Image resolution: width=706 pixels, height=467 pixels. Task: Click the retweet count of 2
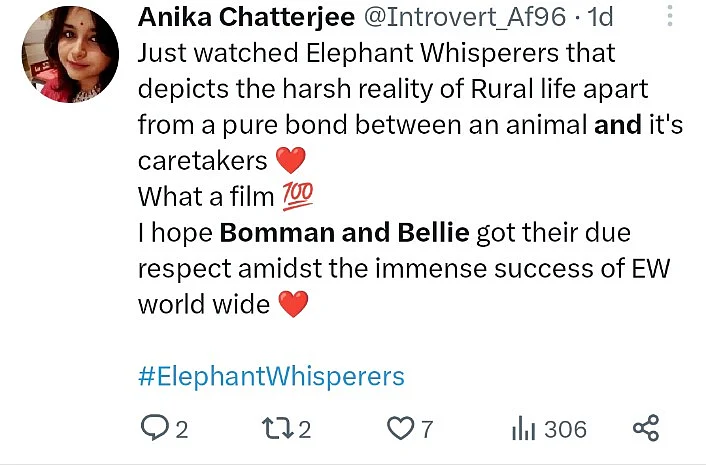coord(305,430)
